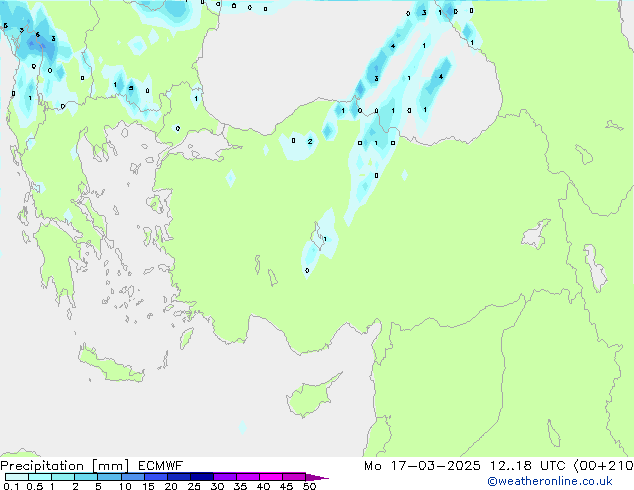Click the over-50 mm arrow tip of legend

click(x=317, y=477)
